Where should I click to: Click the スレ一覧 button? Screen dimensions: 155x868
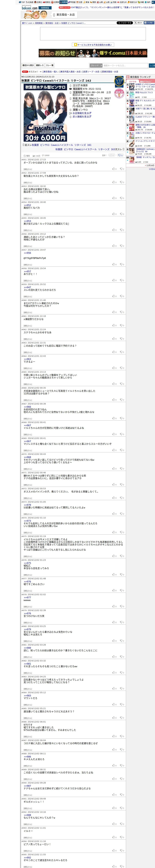(50, 65)
